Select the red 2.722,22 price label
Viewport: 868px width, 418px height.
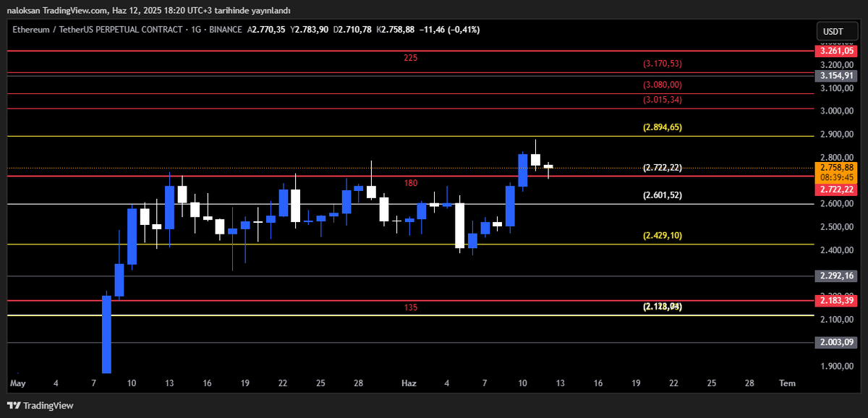click(x=835, y=189)
